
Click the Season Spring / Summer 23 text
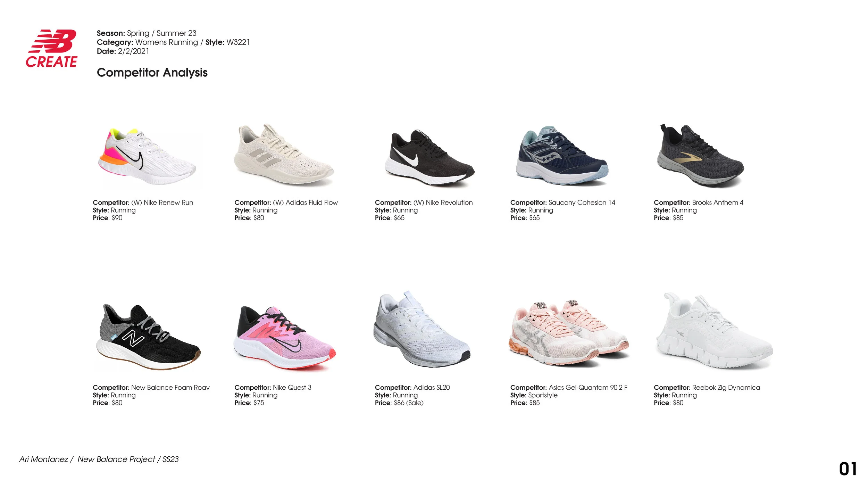[x=147, y=33]
